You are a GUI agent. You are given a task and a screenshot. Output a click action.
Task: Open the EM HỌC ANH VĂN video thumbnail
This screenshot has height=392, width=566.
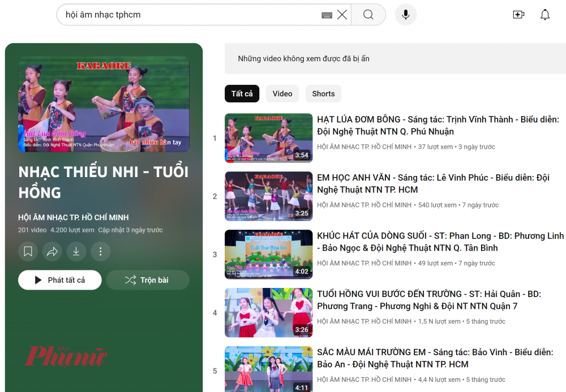(268, 196)
